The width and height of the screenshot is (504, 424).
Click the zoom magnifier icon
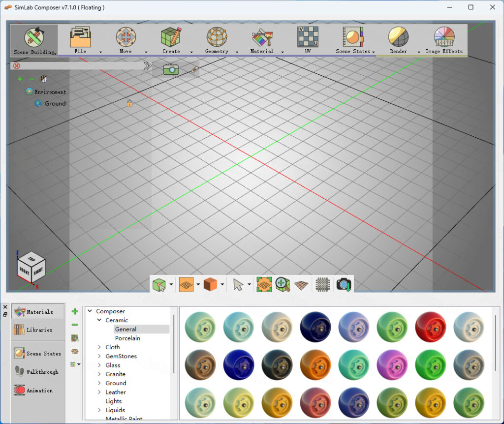(x=283, y=285)
